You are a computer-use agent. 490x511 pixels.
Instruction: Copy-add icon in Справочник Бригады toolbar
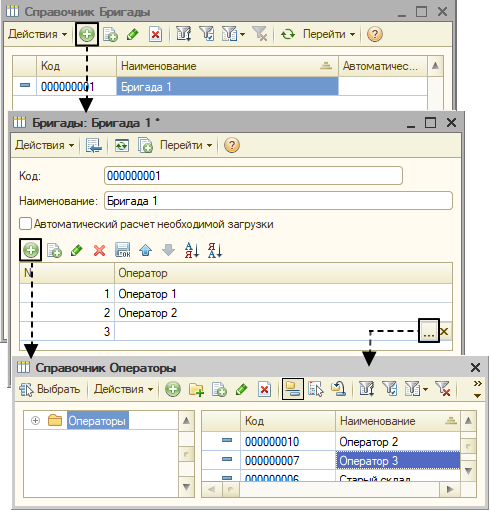pos(110,34)
